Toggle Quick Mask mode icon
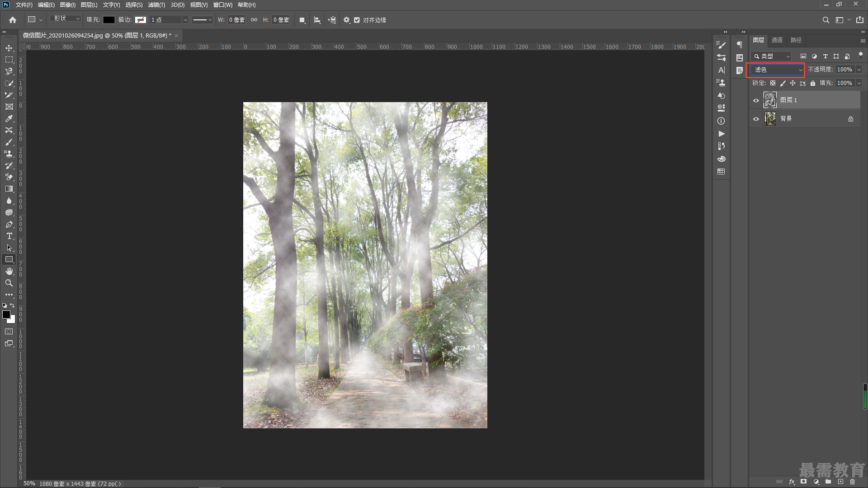 (x=9, y=332)
